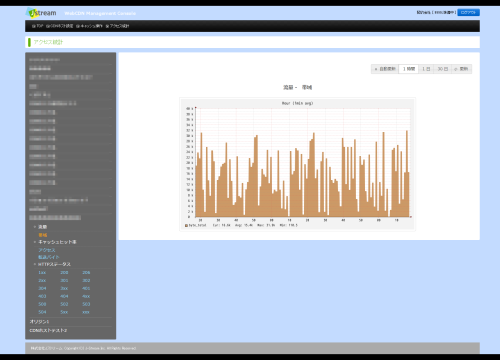The height and width of the screenshot is (360, 500).
Task: Toggle the 自動更新 auto-refresh button
Action: tap(385, 69)
